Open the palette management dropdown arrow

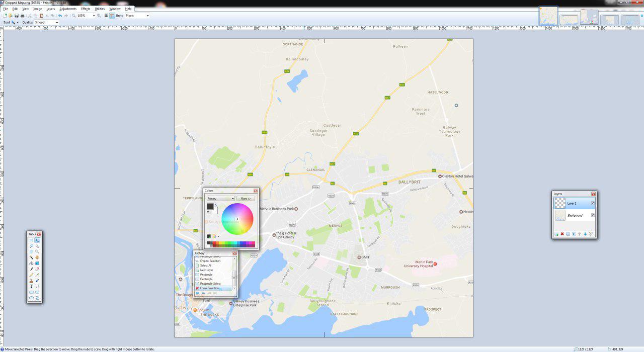tap(219, 236)
